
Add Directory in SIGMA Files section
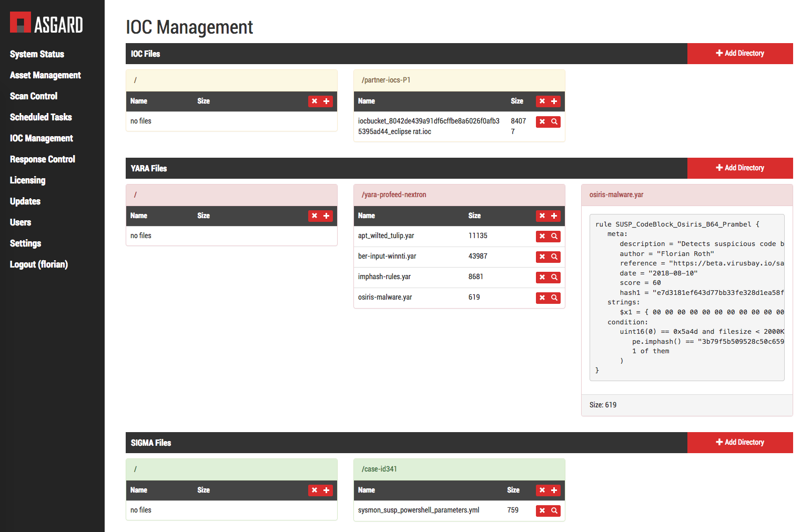739,443
